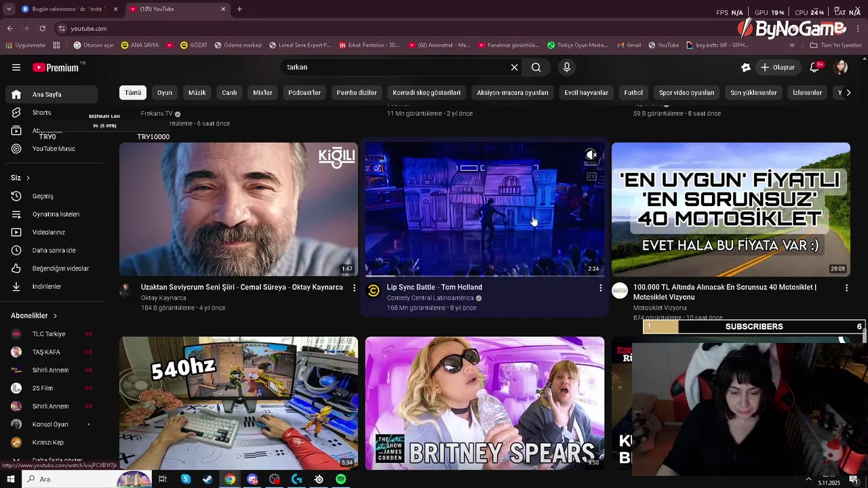The height and width of the screenshot is (488, 868).
Task: Expand the Siz section chevron
Action: pyautogui.click(x=28, y=178)
